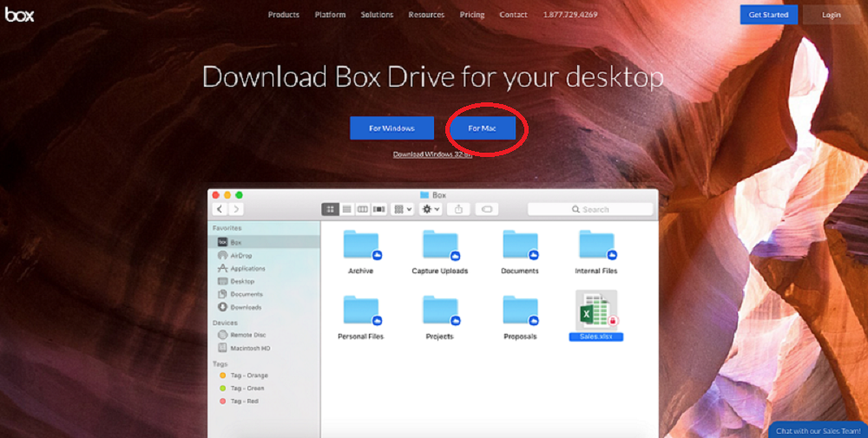This screenshot has height=438, width=868.
Task: Switch Finder to cover flow view
Action: coord(379,209)
